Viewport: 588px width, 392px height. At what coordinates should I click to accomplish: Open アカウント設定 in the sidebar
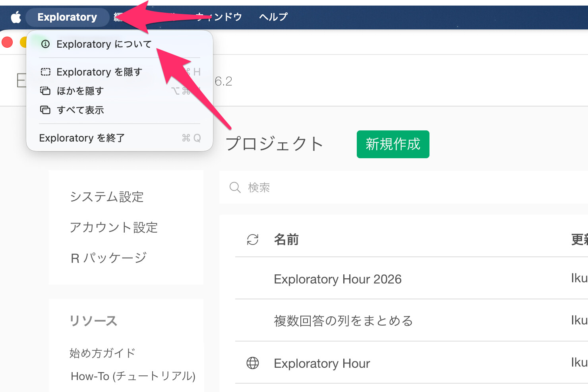pyautogui.click(x=114, y=227)
